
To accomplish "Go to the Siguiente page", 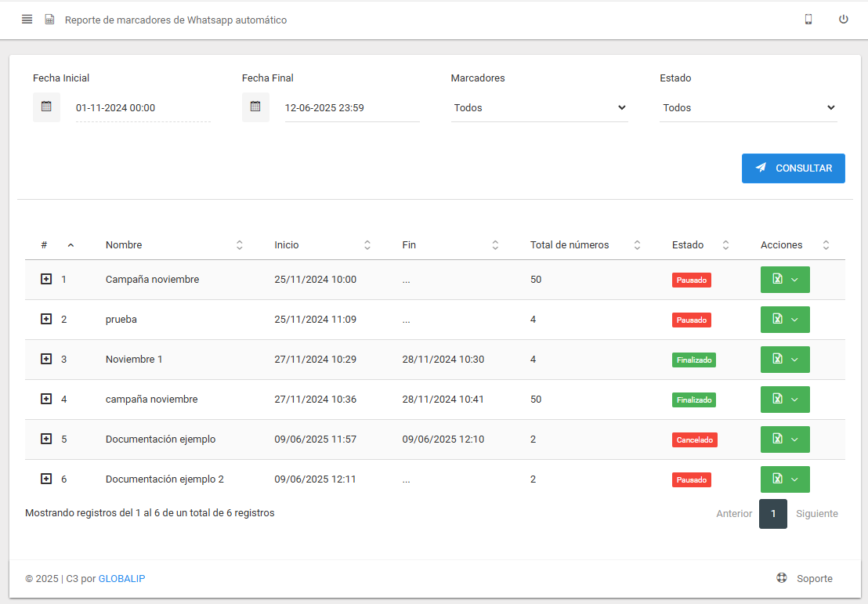I will pyautogui.click(x=817, y=514).
